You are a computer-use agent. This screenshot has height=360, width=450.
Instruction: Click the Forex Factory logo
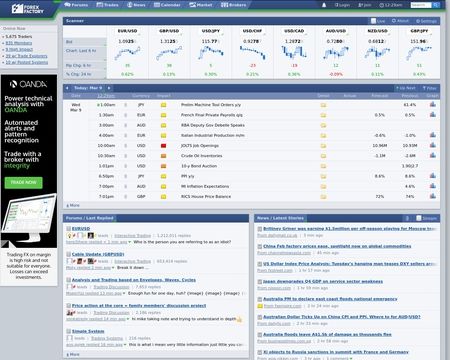(27, 9)
